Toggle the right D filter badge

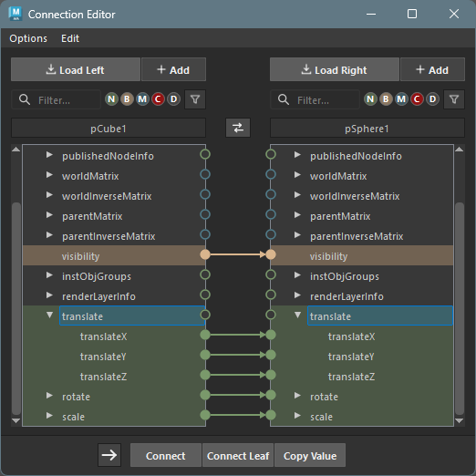(432, 99)
